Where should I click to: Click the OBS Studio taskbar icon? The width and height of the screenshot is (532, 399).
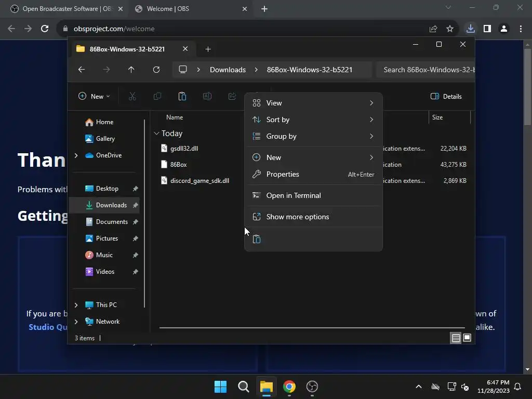[312, 387]
